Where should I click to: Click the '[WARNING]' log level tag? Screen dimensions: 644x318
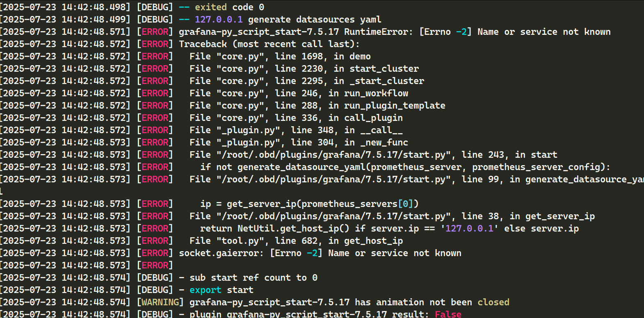(160, 302)
